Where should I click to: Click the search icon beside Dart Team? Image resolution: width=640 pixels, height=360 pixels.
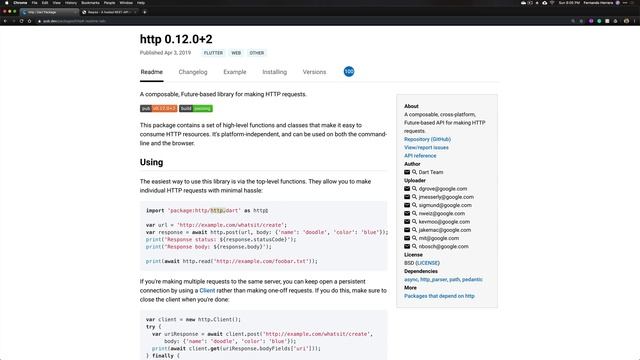tap(414, 172)
